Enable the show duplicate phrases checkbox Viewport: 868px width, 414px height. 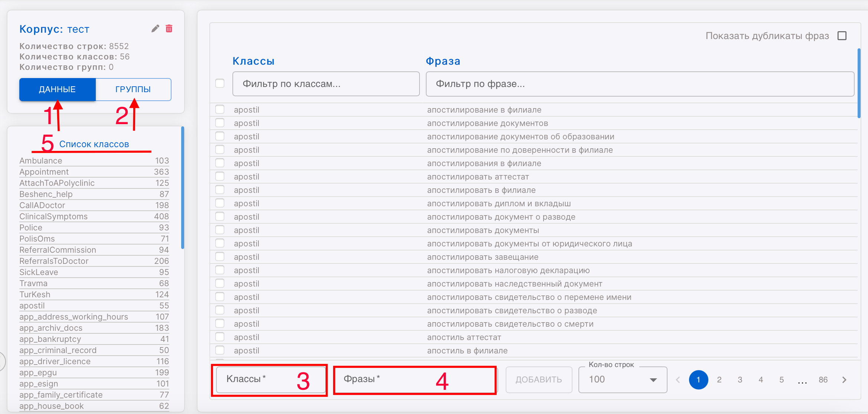coord(842,36)
